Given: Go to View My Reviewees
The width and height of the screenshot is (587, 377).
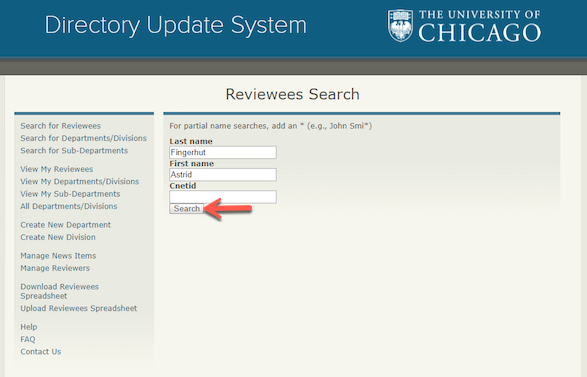Looking at the screenshot, I should pos(57,169).
